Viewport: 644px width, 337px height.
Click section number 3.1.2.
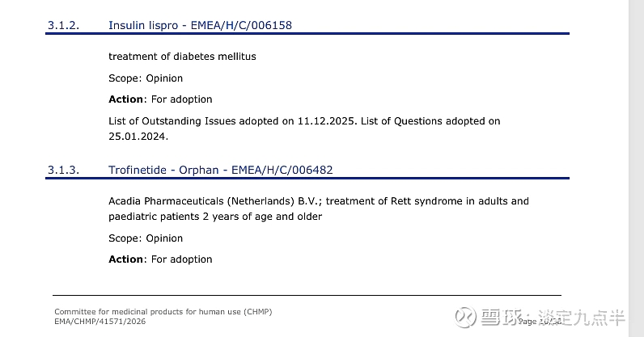(63, 25)
